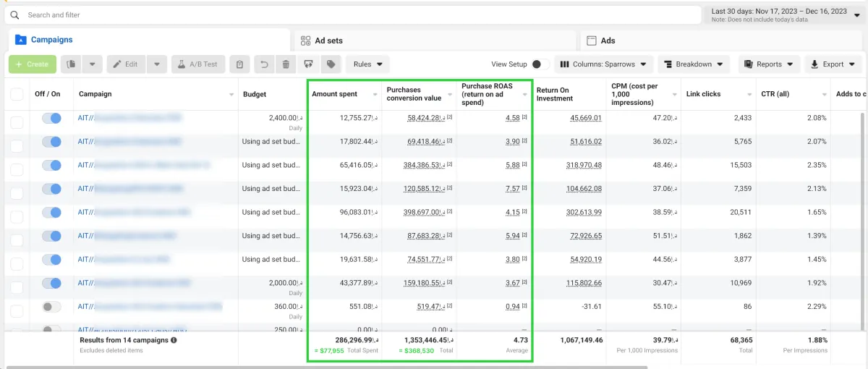Check the select-all header checkbox
The width and height of the screenshot is (868, 369).
(x=17, y=94)
